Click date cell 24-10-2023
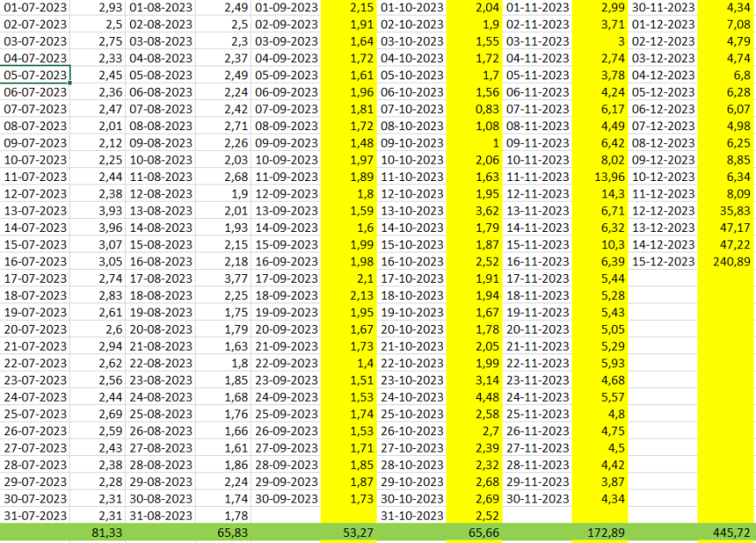Viewport: 756px width, 543px height. [x=412, y=397]
